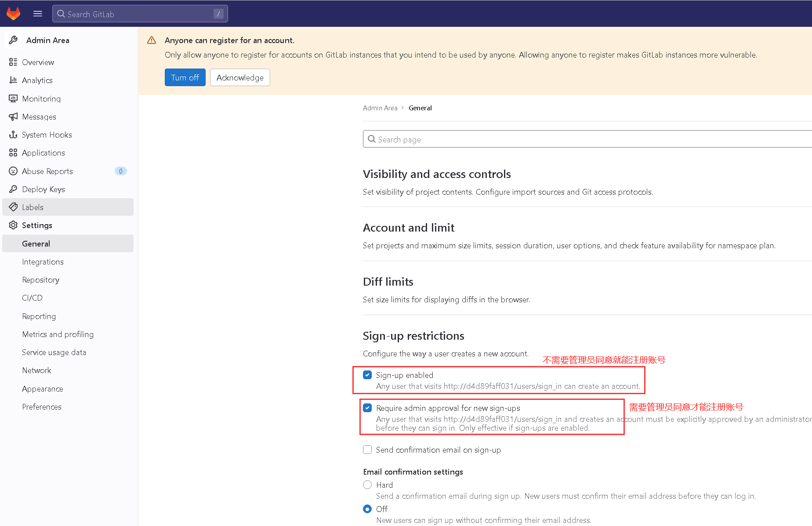
Task: Click the Admin Area wrench icon
Action: (13, 40)
